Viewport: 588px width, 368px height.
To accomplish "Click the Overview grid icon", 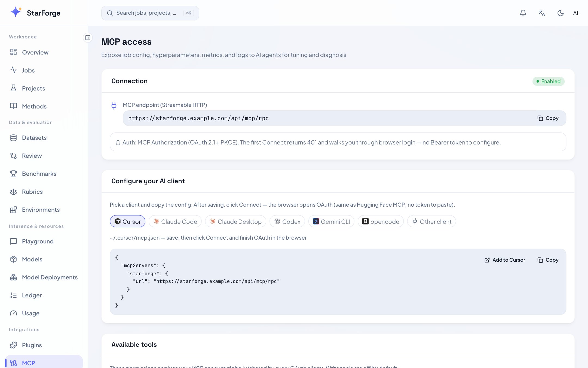I will [x=13, y=52].
